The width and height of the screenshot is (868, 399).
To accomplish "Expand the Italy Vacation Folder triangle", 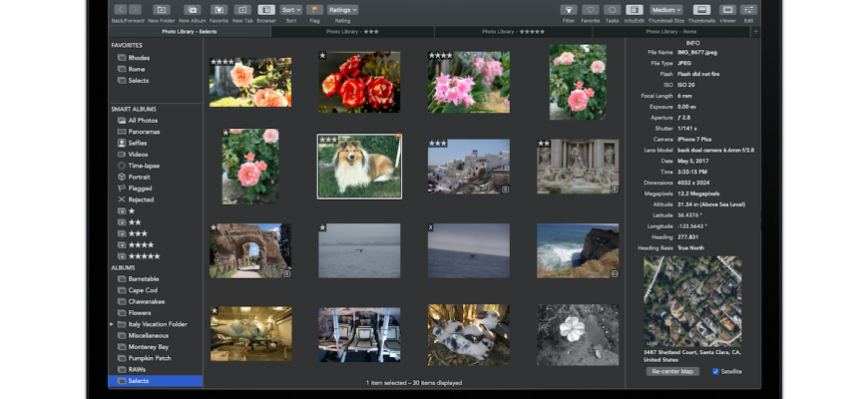I will point(112,324).
